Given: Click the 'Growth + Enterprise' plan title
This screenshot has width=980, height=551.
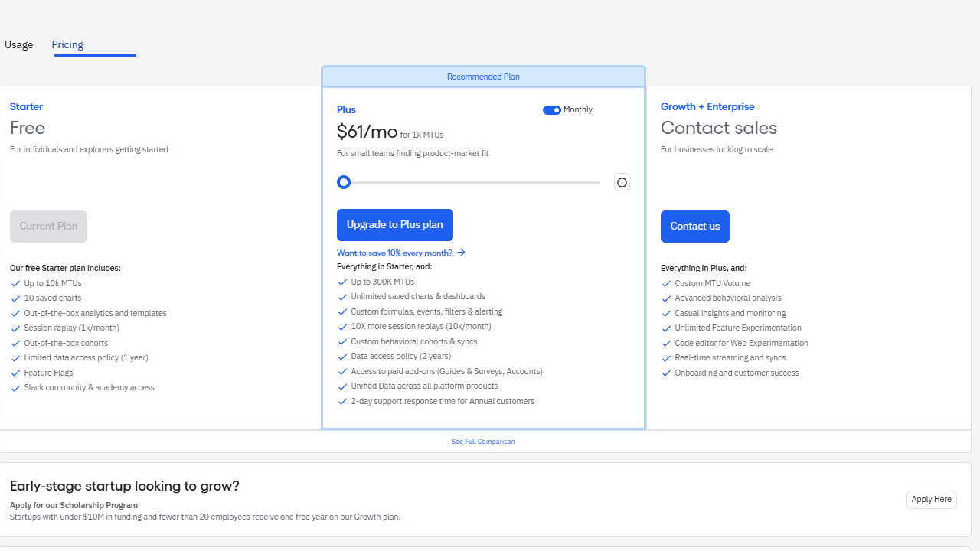Looking at the screenshot, I should [707, 106].
